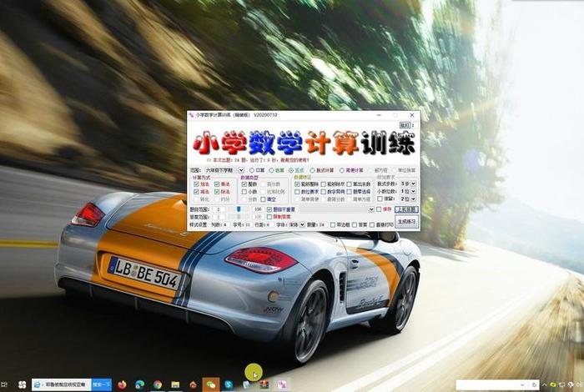
Task: Click the green tray icon
Action: pyautogui.click(x=553, y=384)
